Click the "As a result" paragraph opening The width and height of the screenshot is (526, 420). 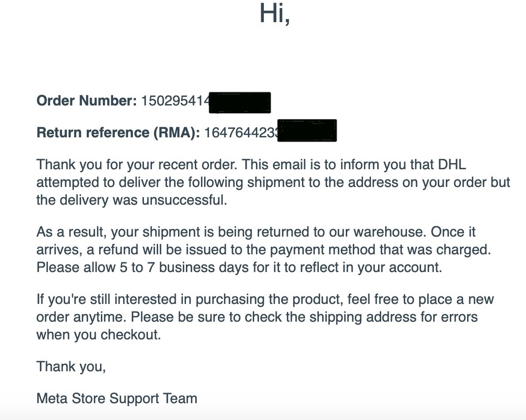click(x=71, y=232)
